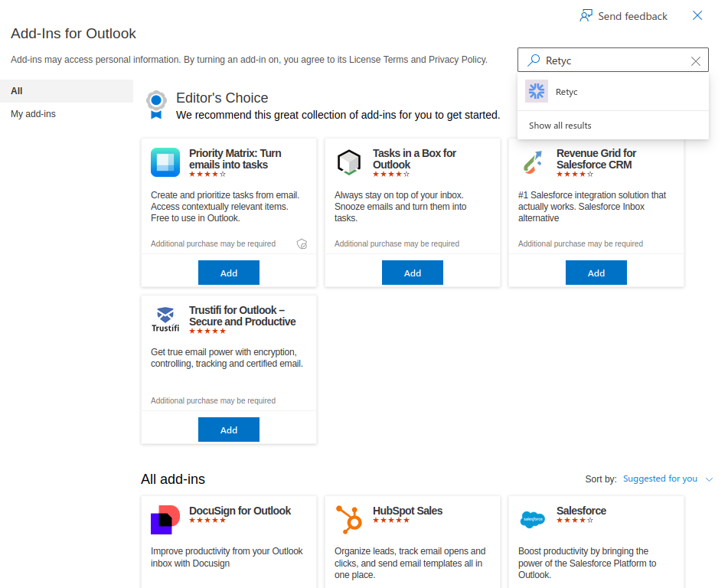The image size is (728, 588).
Task: Click the Send feedback person icon
Action: [586, 16]
